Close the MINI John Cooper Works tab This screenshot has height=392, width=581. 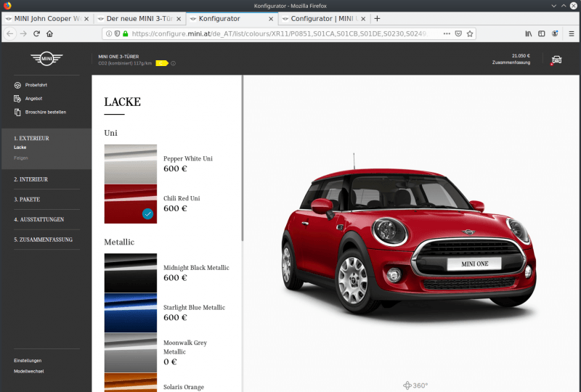click(x=86, y=19)
